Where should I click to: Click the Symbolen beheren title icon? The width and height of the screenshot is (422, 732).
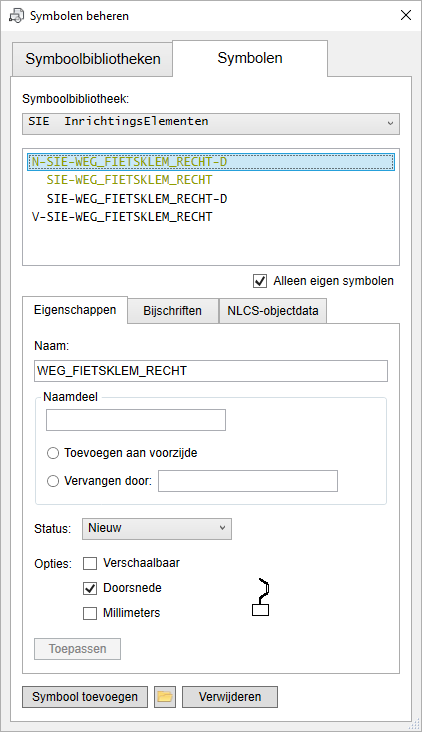(x=16, y=16)
